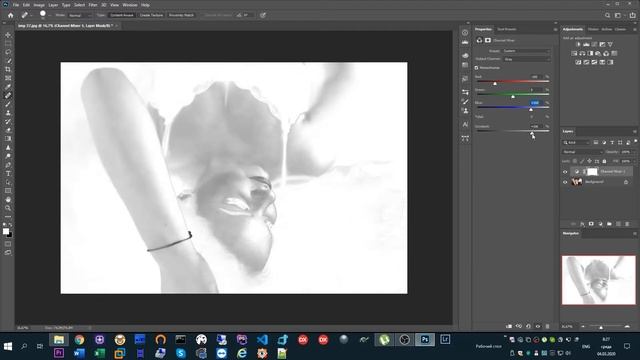Viewport: 640px width, 360px height.
Task: Select Content-Aware type button
Action: click(x=122, y=15)
